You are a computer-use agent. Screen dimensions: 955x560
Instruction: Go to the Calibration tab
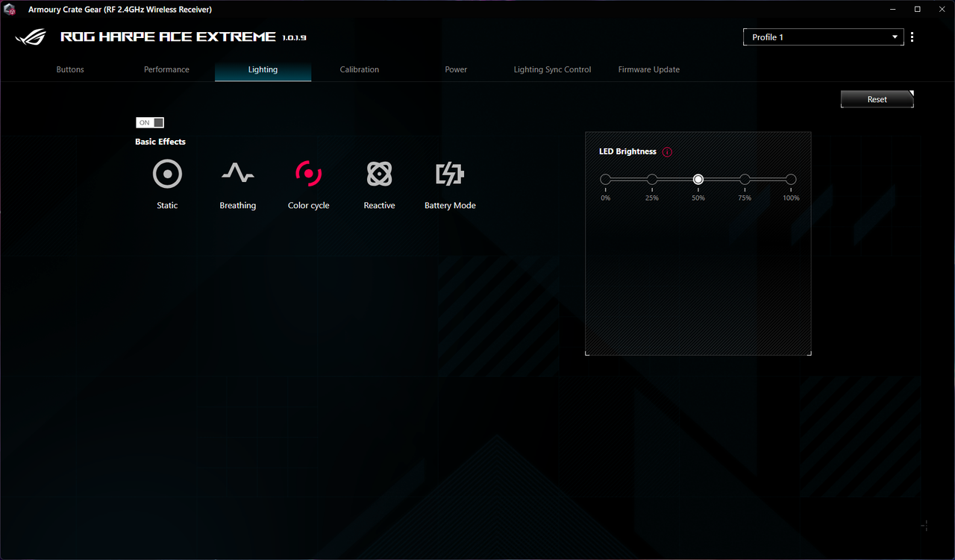[x=360, y=69]
